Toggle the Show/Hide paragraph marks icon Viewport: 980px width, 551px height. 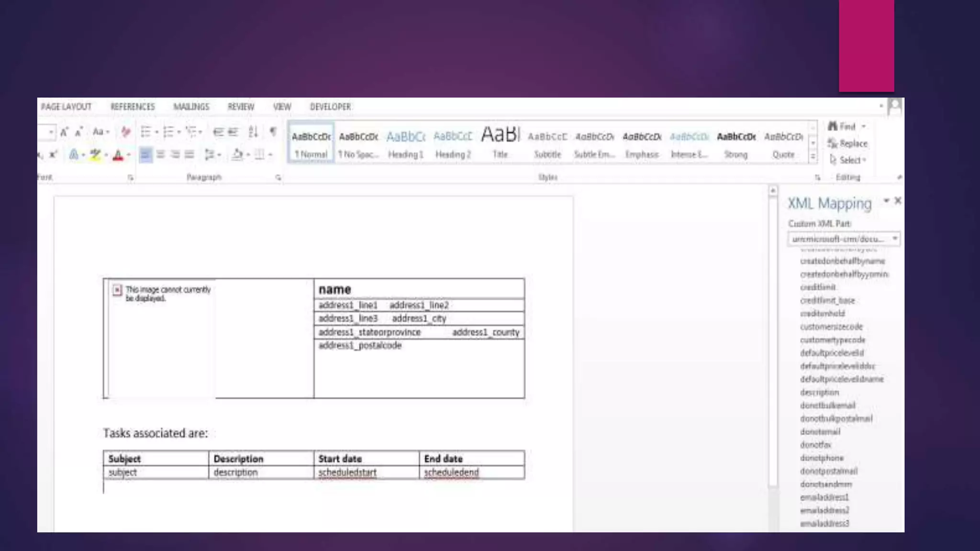pos(273,132)
